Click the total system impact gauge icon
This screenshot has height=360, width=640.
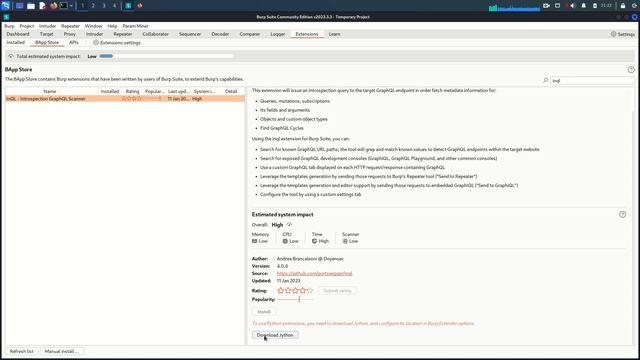pyautogui.click(x=11, y=56)
